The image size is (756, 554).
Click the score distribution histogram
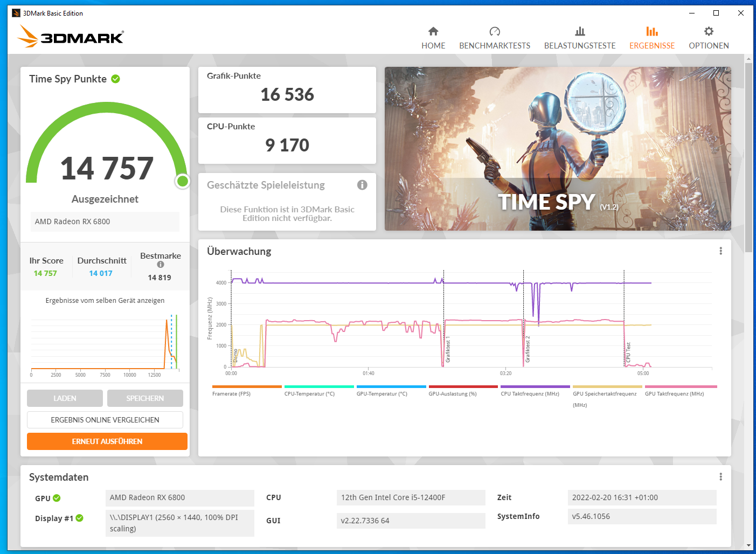(105, 344)
